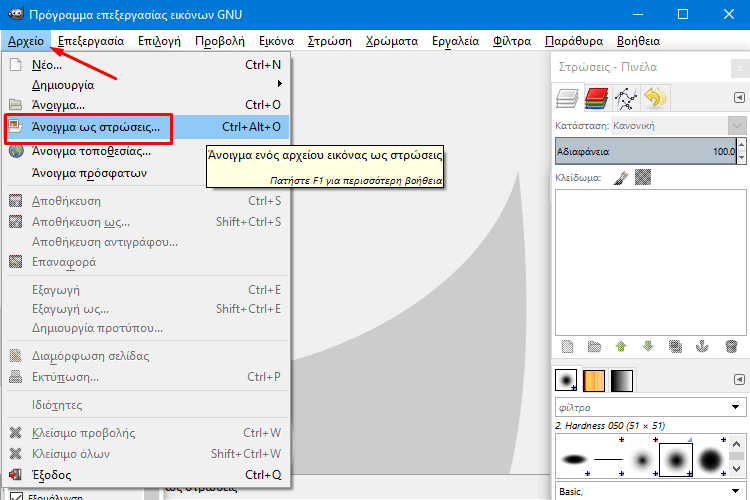750x500 pixels.
Task: Toggle the Εξομάλυνση checkbox
Action: (x=16, y=496)
